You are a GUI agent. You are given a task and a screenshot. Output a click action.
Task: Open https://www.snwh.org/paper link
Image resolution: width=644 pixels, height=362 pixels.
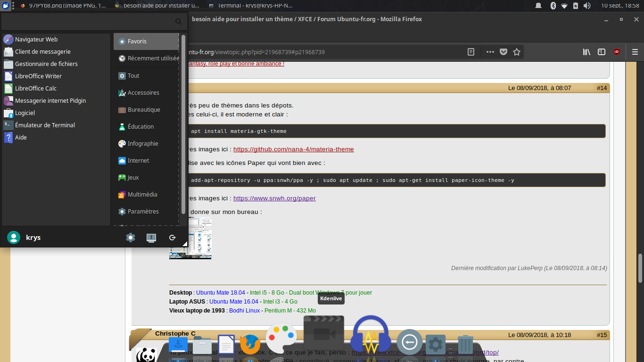click(274, 198)
